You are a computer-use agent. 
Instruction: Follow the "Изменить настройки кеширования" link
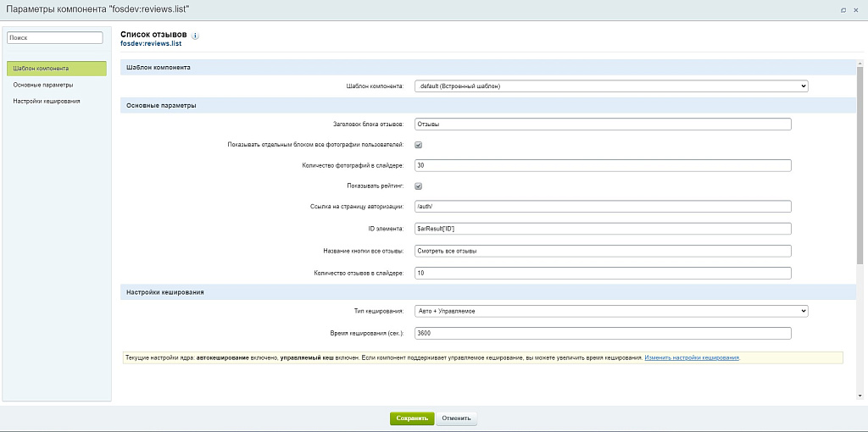(692, 357)
